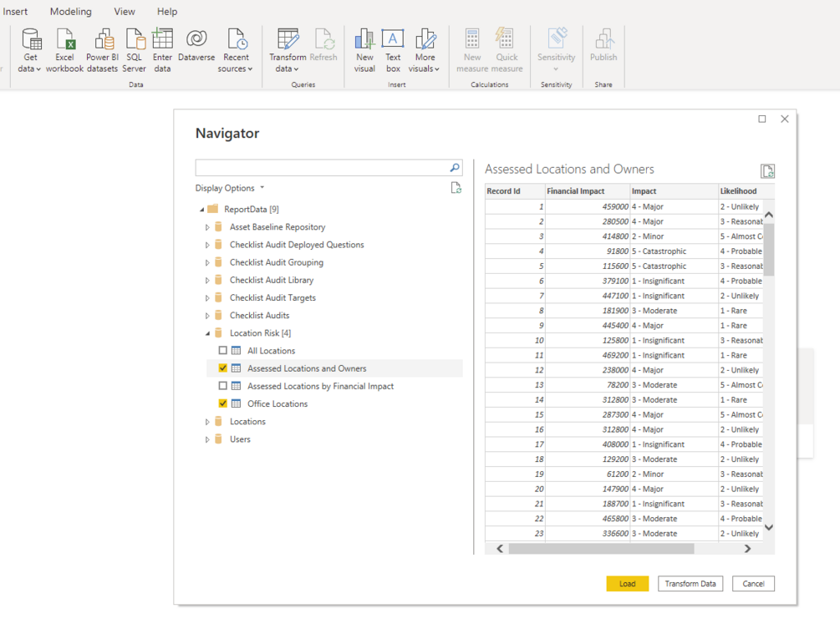The width and height of the screenshot is (840, 624).
Task: Maximize the Navigator dialog
Action: pyautogui.click(x=761, y=119)
